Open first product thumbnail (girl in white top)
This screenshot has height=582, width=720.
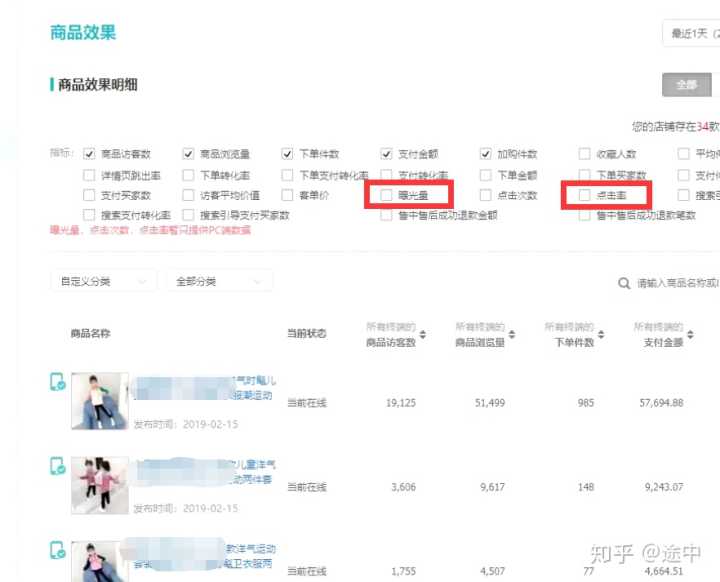[x=100, y=401]
